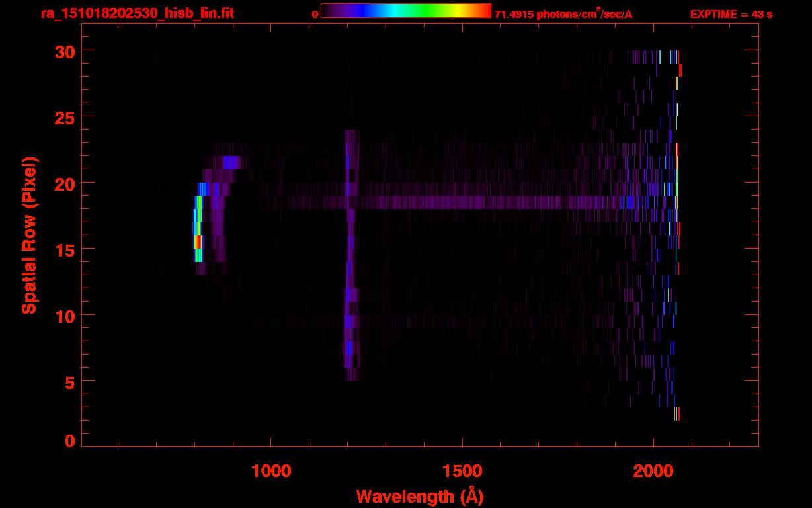Click the EXPTIME = 43 s label
This screenshot has width=812, height=508.
click(x=731, y=14)
